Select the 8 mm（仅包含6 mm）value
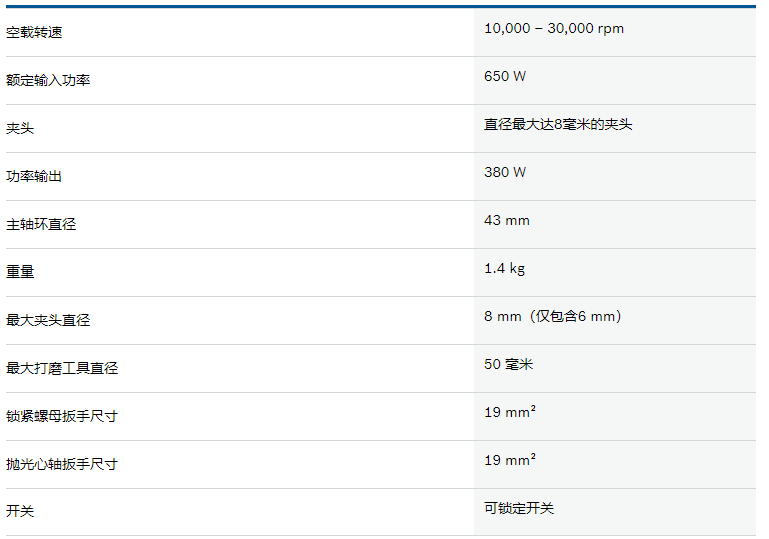 tap(553, 316)
